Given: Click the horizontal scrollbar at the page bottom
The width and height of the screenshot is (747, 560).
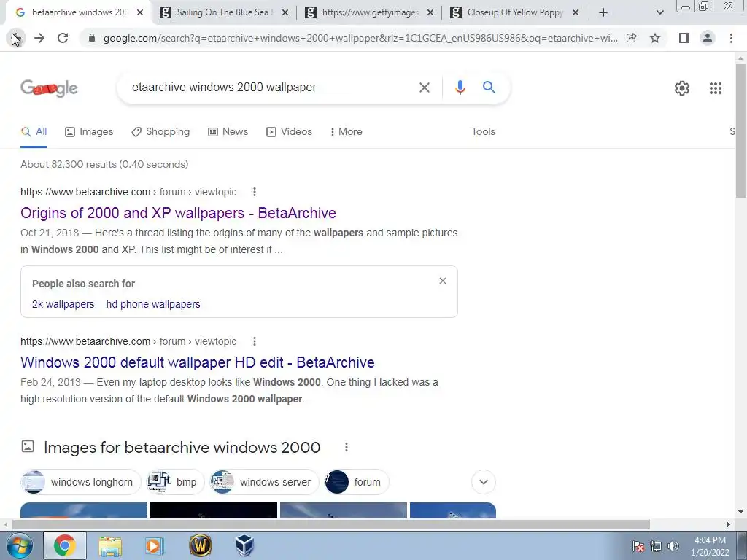Looking at the screenshot, I should pos(330,524).
